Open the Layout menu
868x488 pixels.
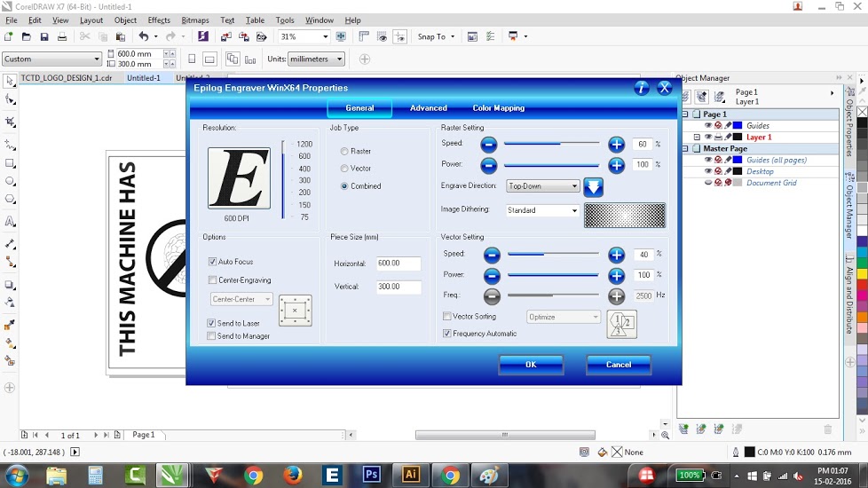tap(91, 20)
